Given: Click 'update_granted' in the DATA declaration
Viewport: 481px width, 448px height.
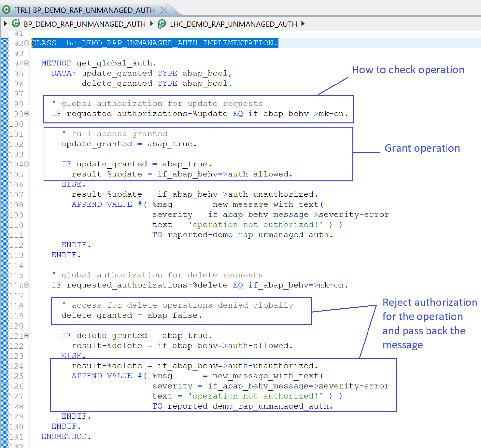Looking at the screenshot, I should point(117,74).
